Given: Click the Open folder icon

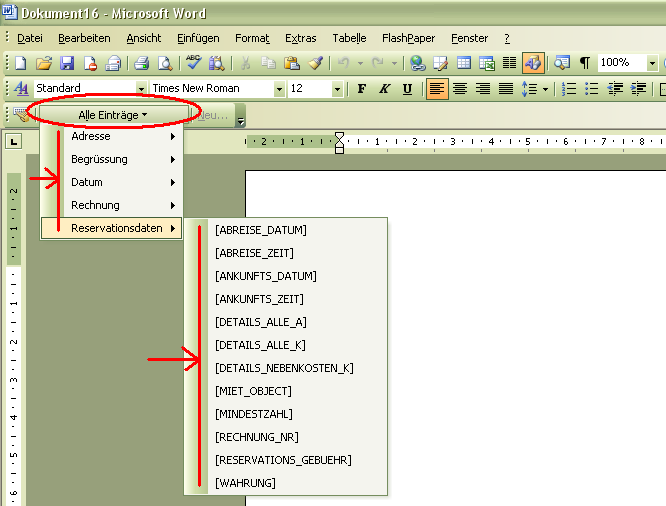Looking at the screenshot, I should [x=43, y=63].
